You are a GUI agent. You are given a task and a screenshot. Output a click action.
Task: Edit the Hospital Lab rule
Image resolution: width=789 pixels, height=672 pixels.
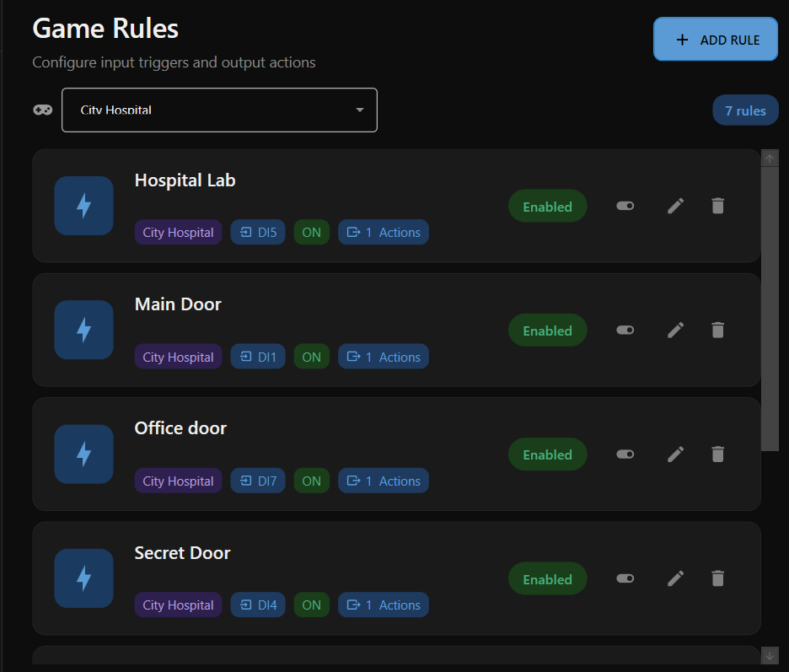676,206
